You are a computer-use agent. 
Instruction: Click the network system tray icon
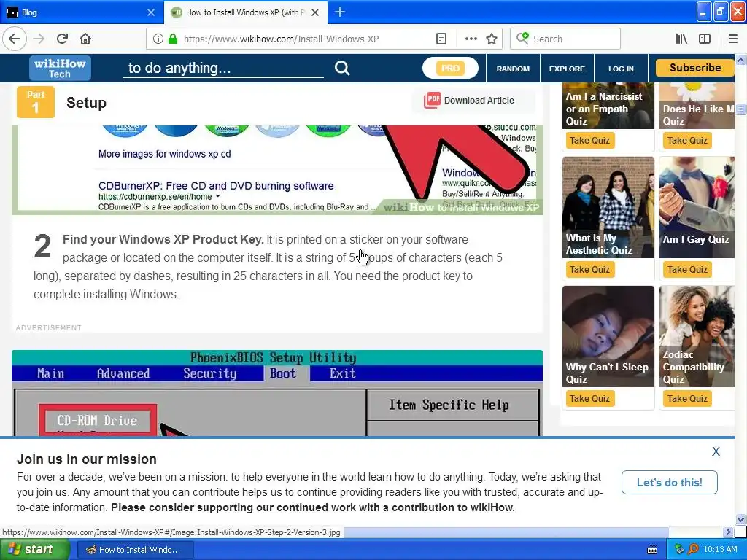coord(679,550)
